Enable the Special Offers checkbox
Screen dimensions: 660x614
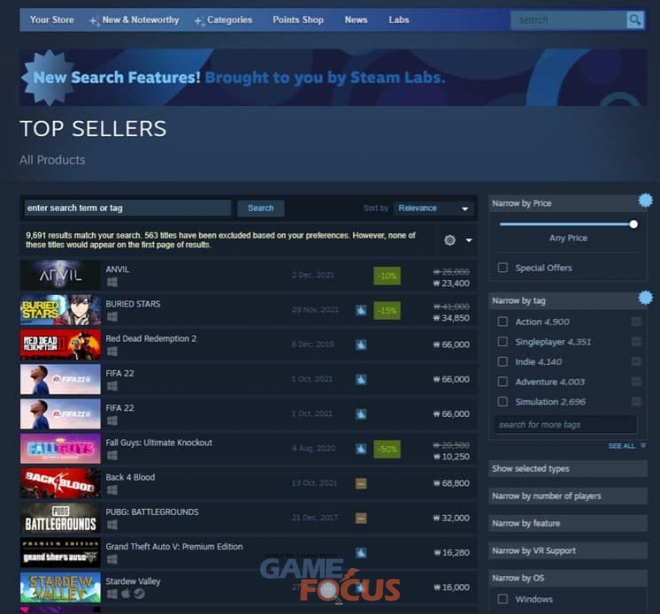(503, 268)
